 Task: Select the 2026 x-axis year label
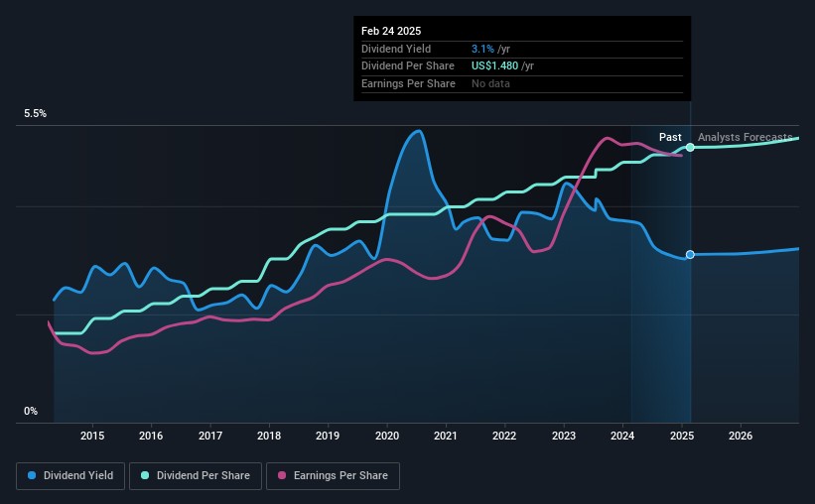coord(740,436)
